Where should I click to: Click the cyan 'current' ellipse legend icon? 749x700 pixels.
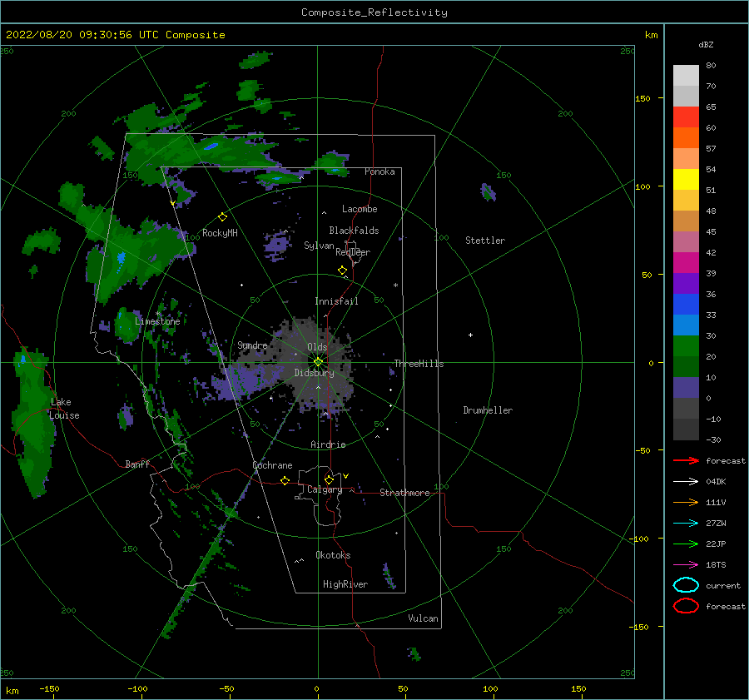point(686,585)
